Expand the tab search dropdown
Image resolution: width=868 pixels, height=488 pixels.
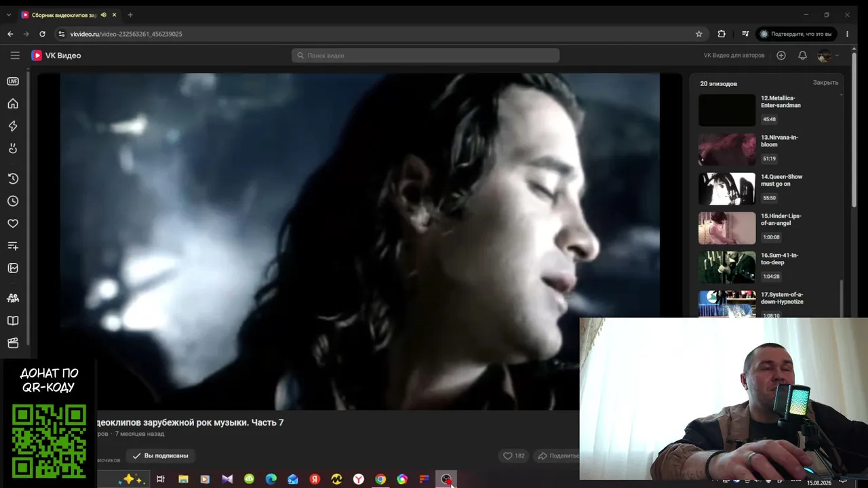click(x=9, y=15)
